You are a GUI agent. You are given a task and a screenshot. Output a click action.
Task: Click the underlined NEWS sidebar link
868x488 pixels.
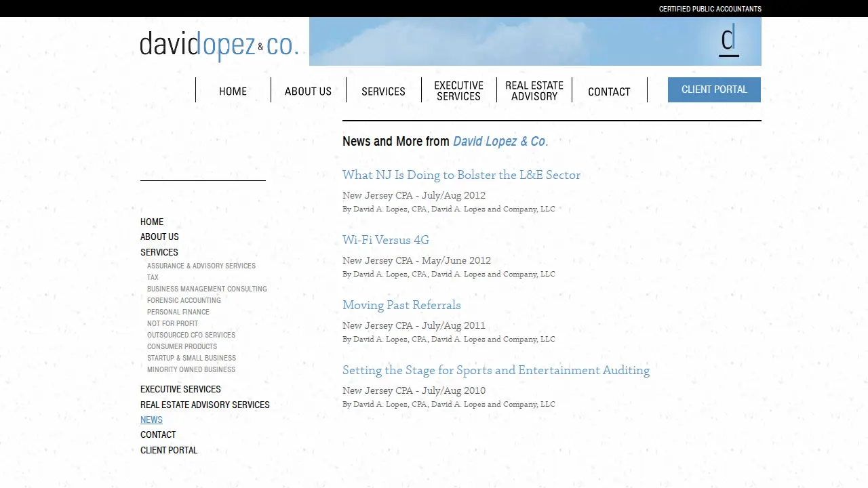pos(151,420)
